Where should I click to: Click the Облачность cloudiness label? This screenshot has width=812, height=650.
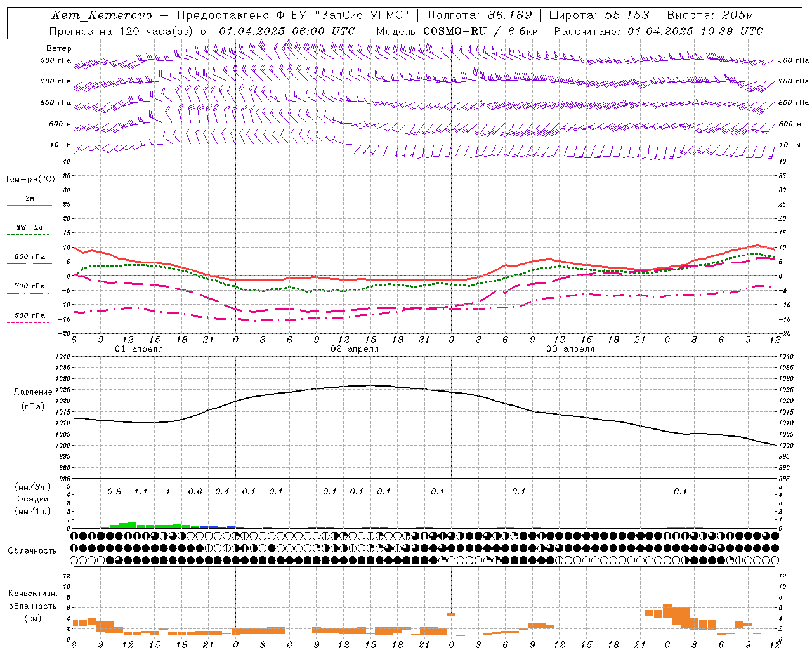point(32,551)
